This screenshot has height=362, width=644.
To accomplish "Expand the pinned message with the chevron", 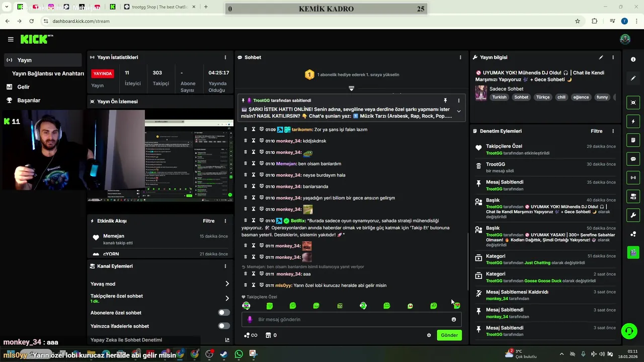I will point(458,111).
